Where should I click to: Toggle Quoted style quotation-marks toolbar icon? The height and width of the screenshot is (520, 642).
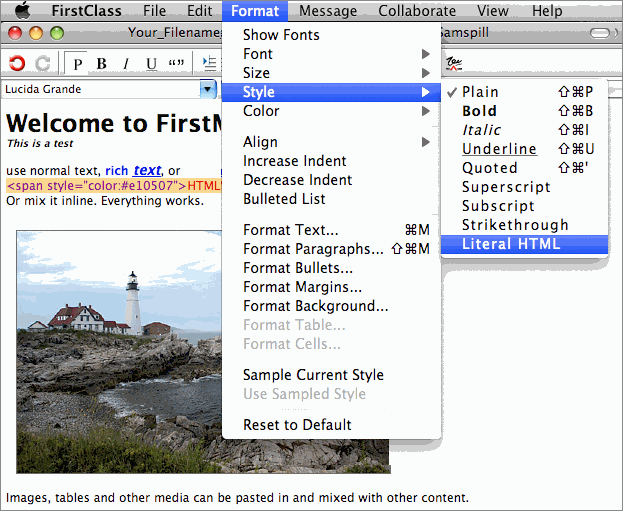coord(176,63)
